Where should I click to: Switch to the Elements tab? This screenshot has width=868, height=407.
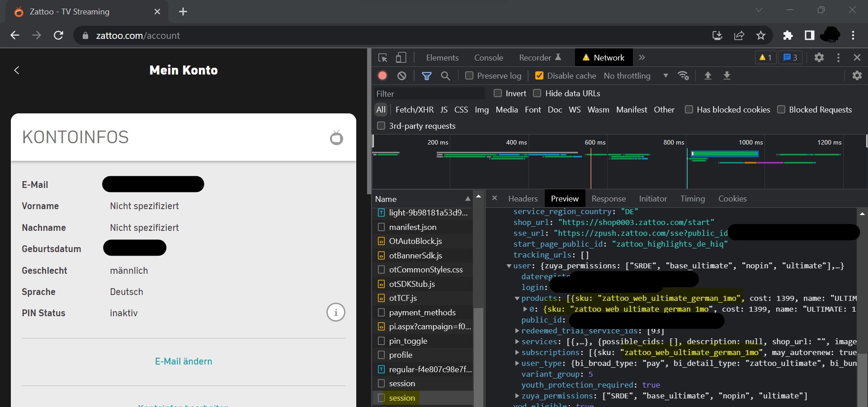442,57
